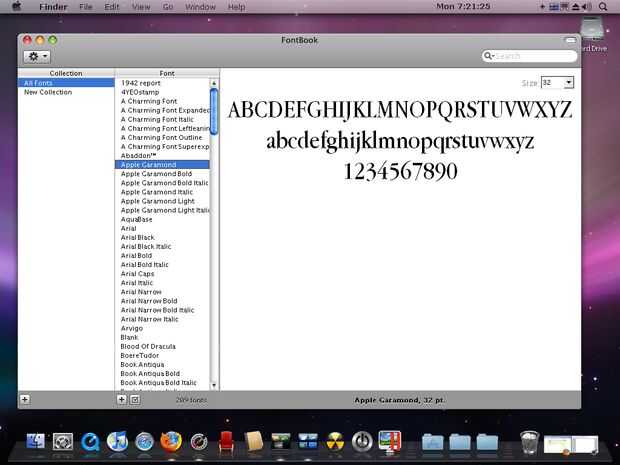Select the All Fonts collection
The image size is (620, 465).
tap(66, 83)
